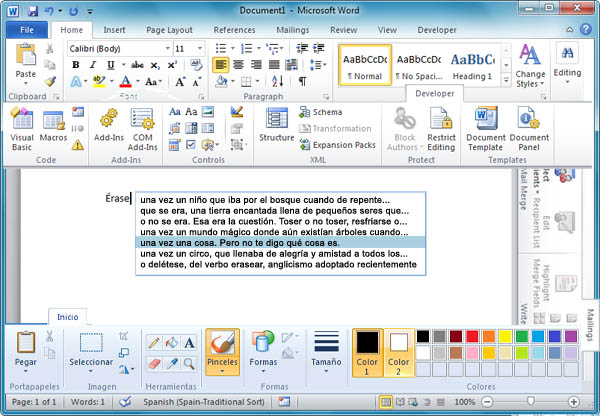Toggle bold formatting

point(76,65)
